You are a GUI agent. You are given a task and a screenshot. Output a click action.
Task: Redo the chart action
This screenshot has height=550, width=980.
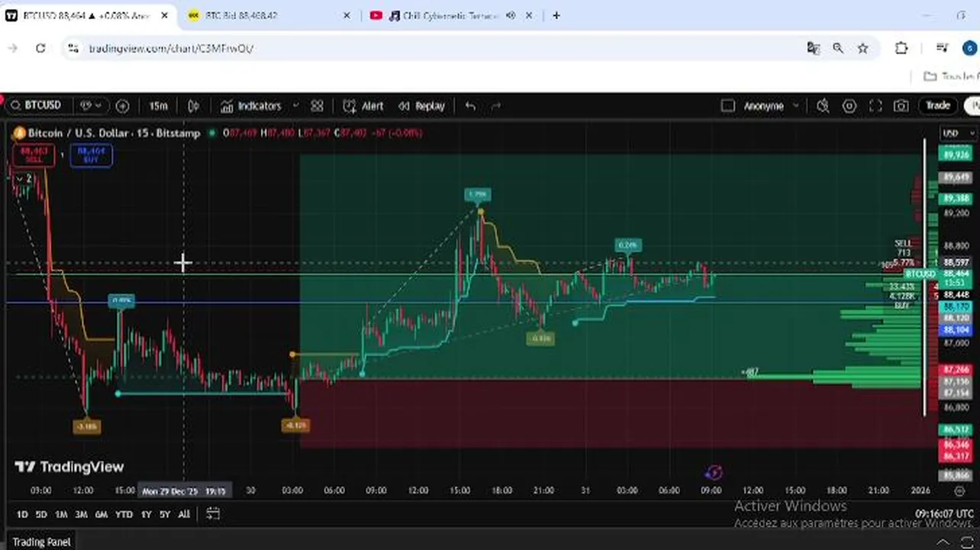[496, 105]
